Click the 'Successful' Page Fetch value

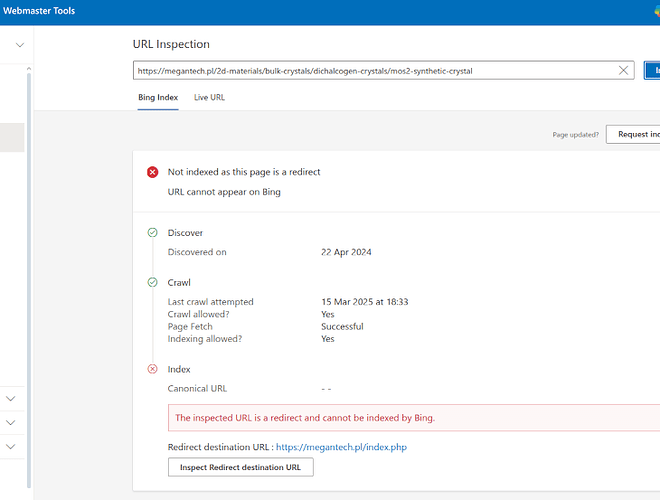click(342, 327)
